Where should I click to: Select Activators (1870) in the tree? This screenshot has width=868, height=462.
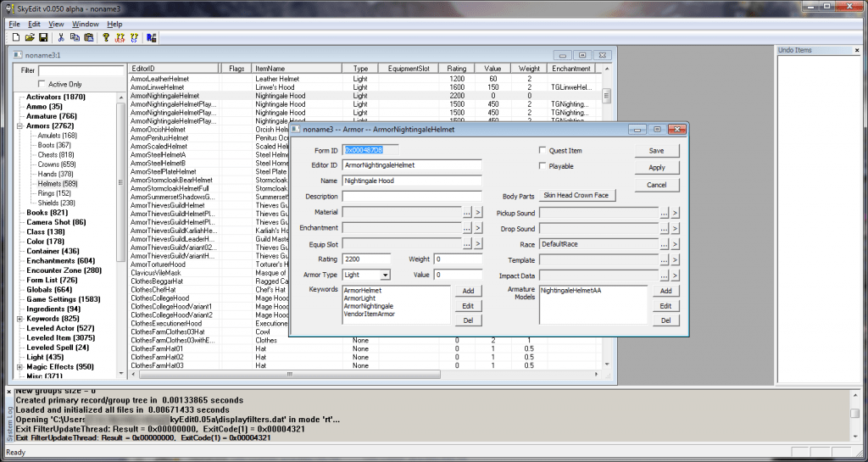[x=56, y=97]
